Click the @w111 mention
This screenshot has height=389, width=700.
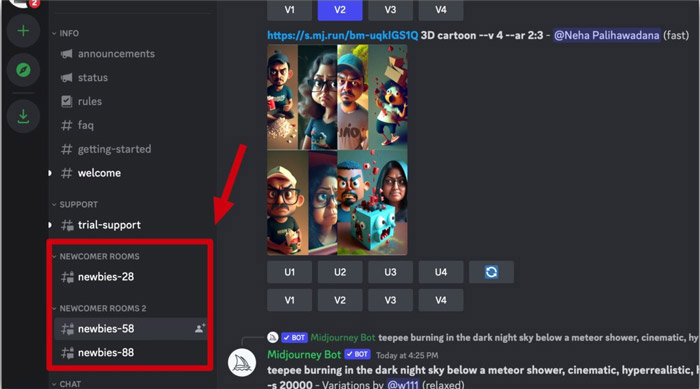click(403, 385)
